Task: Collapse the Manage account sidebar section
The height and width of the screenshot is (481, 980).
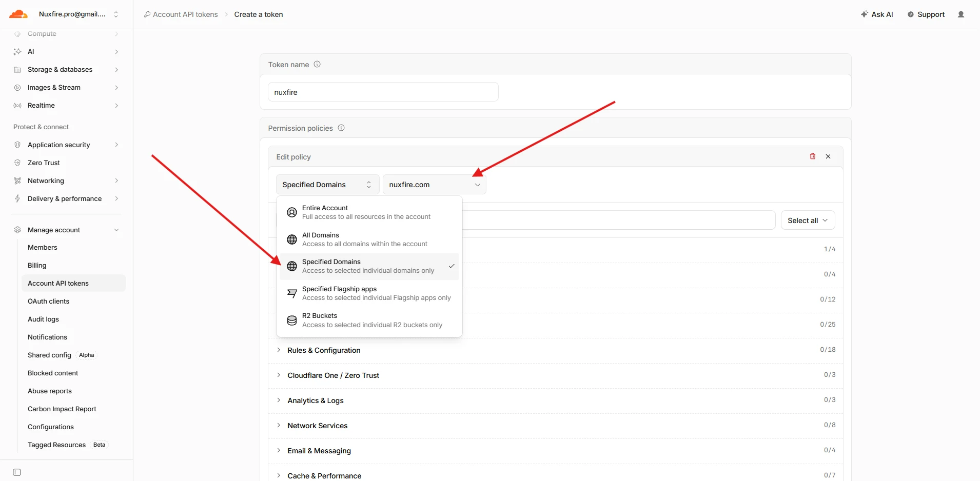Action: pos(116,230)
